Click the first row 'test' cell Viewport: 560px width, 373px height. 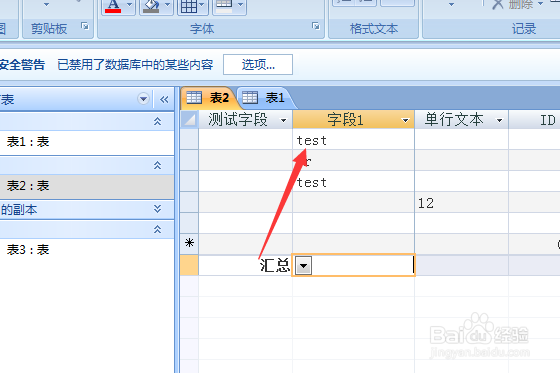pyautogui.click(x=353, y=139)
